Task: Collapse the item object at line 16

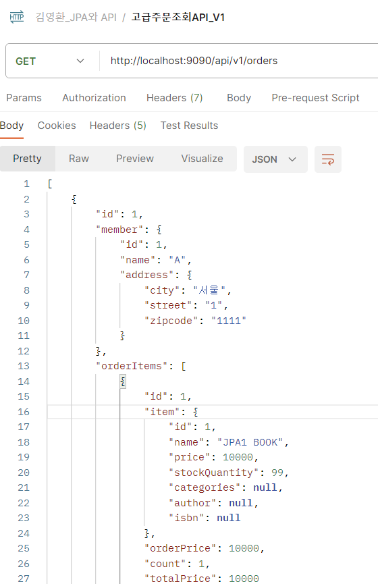Action: pos(195,412)
